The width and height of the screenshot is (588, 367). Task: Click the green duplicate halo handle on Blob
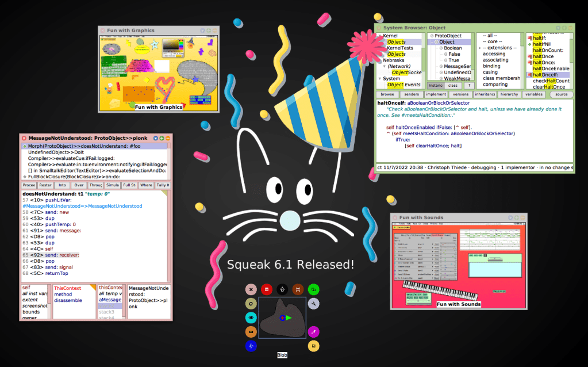coord(313,289)
